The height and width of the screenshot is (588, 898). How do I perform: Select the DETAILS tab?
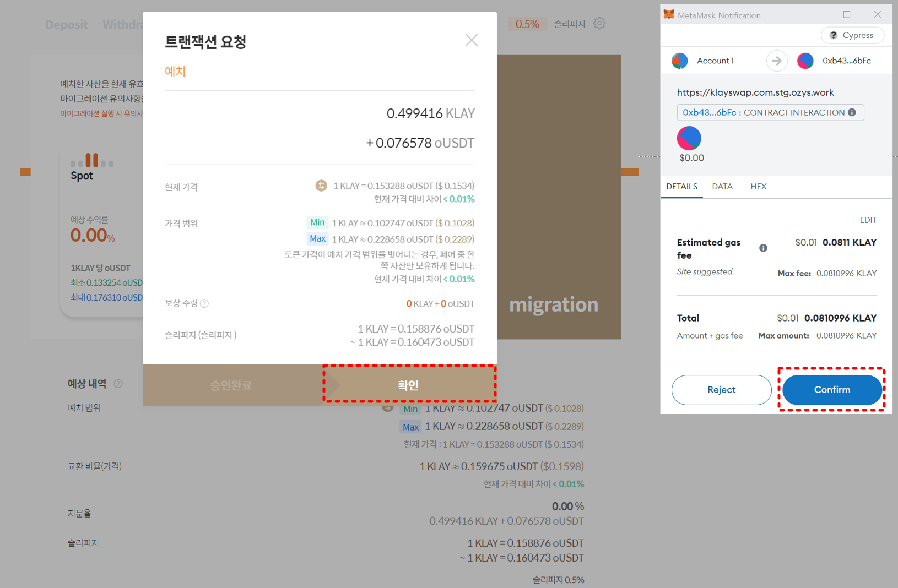point(681,187)
